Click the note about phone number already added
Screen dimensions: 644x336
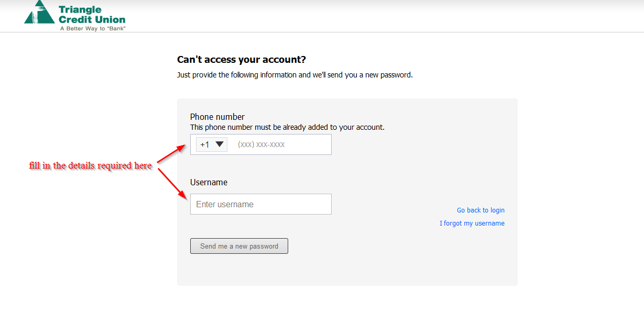287,127
